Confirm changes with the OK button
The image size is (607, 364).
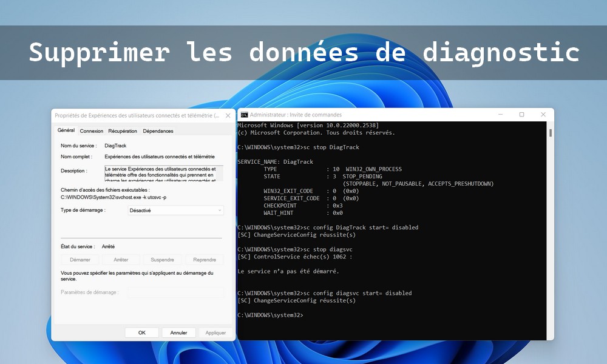(141, 332)
